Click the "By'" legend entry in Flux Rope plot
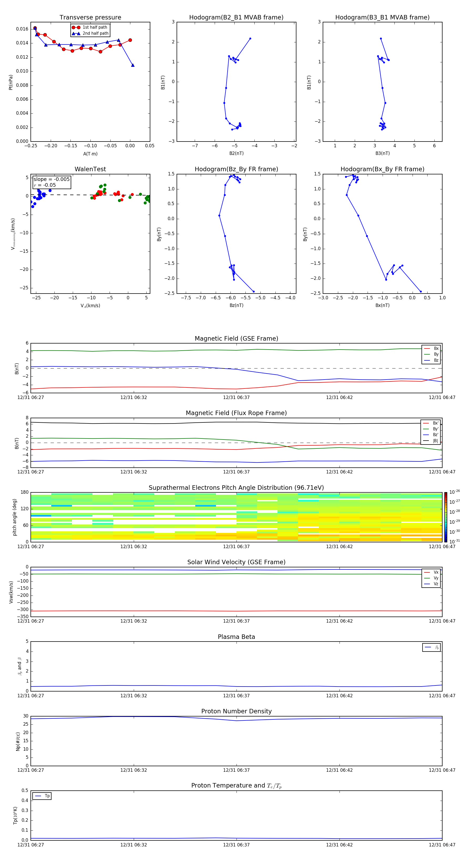Screen dimensions: 473x868 [x=431, y=429]
